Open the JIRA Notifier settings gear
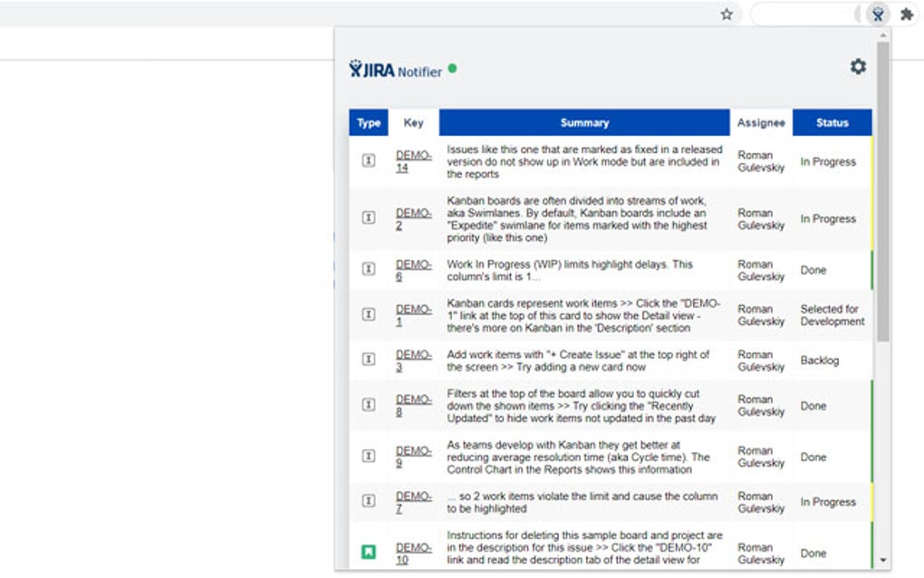The width and height of the screenshot is (924, 578). click(x=858, y=66)
